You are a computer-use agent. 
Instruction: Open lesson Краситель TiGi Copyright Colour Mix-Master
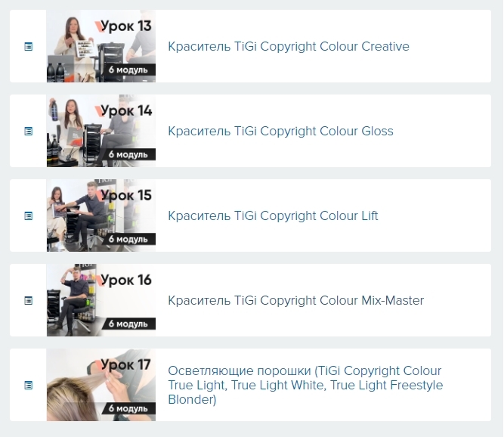pos(295,300)
